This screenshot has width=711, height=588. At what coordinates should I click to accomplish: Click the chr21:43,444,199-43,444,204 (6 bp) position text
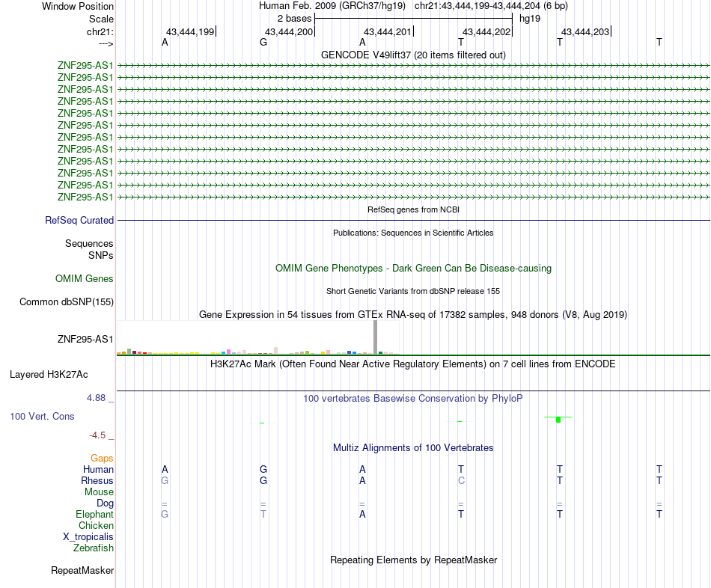(491, 6)
